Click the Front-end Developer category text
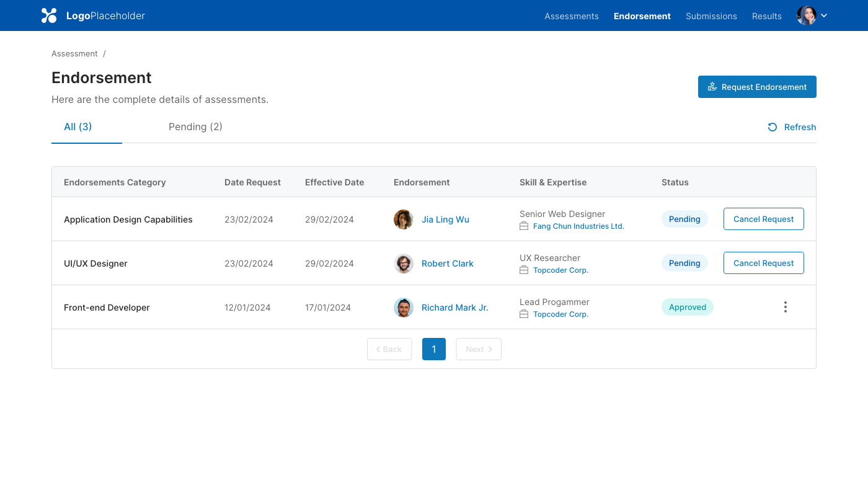Image resolution: width=868 pixels, height=496 pixels. point(107,308)
